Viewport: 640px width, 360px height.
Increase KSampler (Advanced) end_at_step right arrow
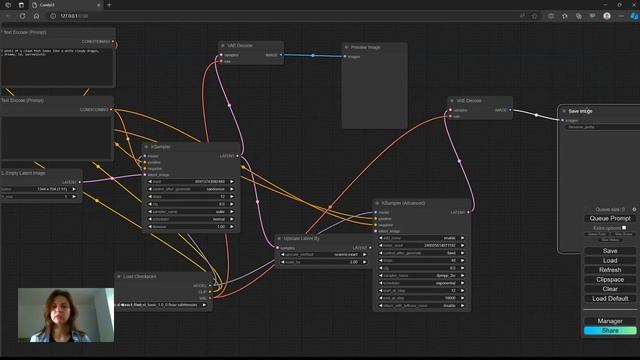[462, 298]
